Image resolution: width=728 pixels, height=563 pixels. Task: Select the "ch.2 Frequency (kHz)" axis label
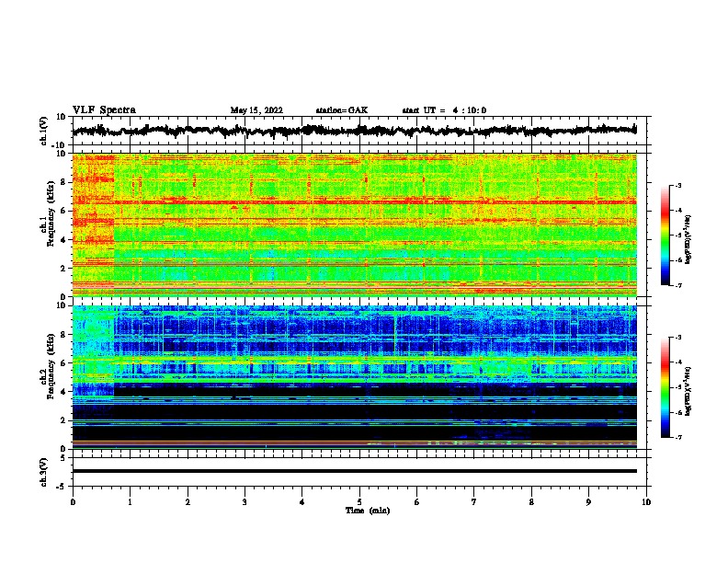(x=48, y=367)
